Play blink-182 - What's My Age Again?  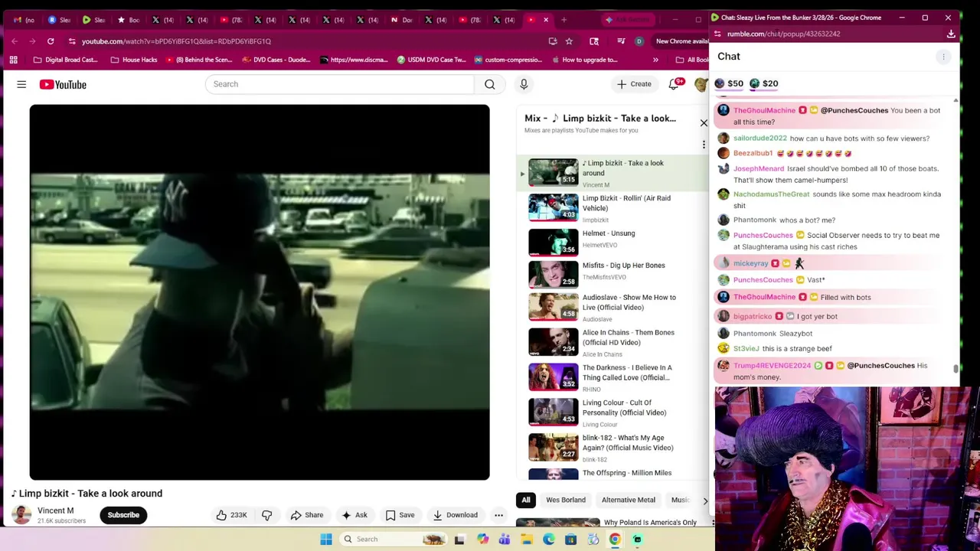pyautogui.click(x=612, y=448)
